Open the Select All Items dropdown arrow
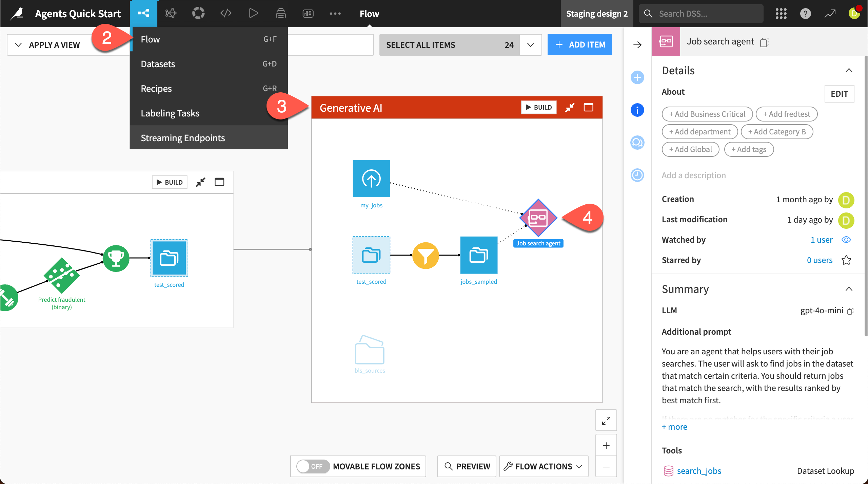 point(530,44)
